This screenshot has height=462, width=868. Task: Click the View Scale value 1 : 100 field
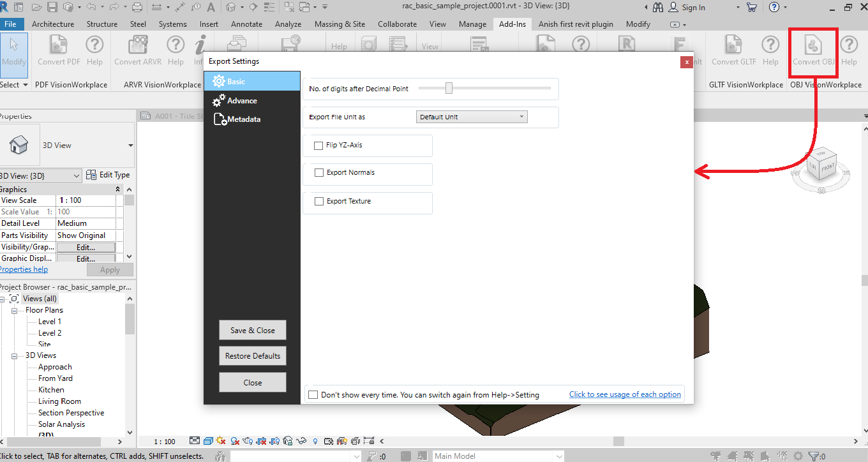pos(86,200)
